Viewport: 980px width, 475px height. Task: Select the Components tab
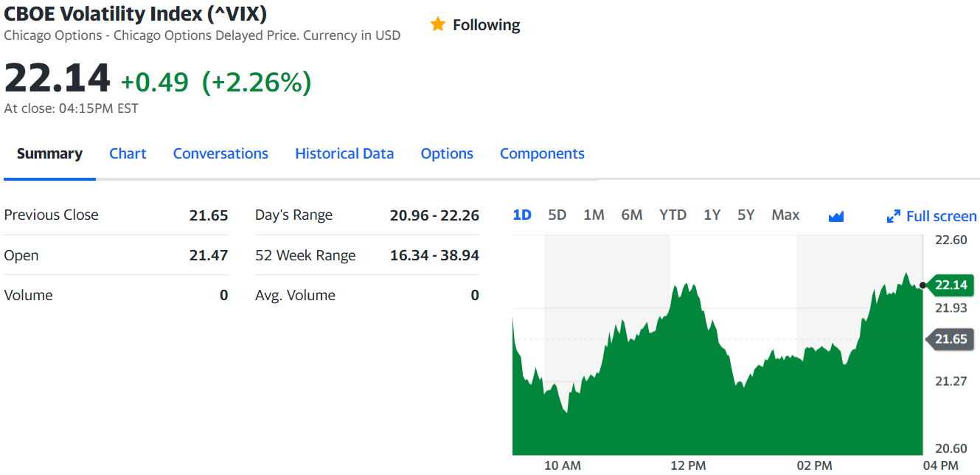click(x=542, y=154)
